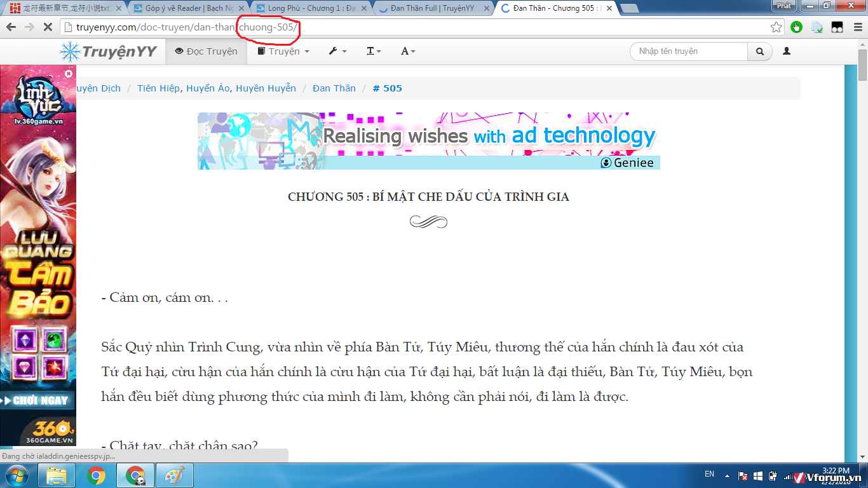Click the Nhập tên truyện search field

[689, 51]
